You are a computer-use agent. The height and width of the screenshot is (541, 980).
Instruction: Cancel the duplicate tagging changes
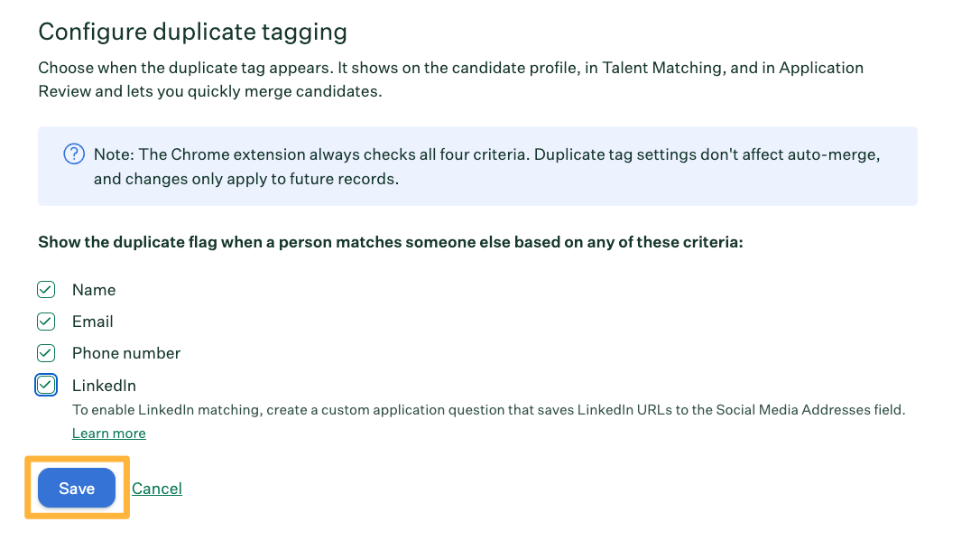[156, 488]
